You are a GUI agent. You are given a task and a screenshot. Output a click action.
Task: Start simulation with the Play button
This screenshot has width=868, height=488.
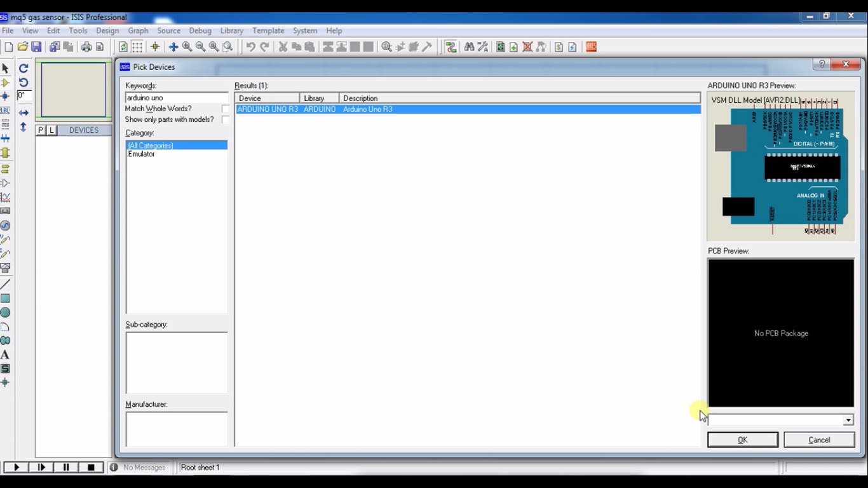(x=16, y=467)
